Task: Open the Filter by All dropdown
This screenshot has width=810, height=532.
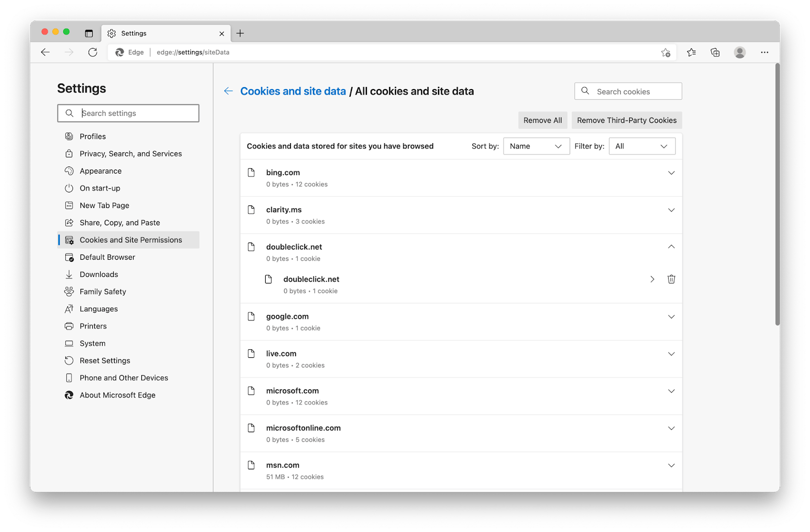Action: tap(642, 146)
